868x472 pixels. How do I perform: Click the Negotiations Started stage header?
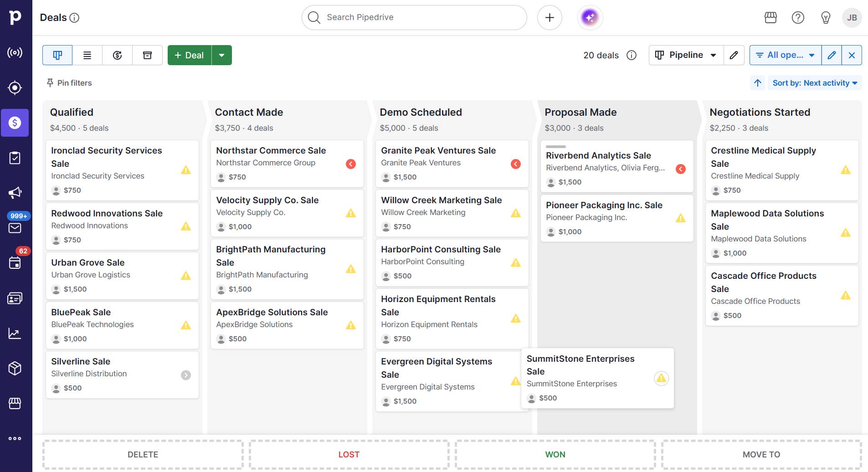coord(760,112)
